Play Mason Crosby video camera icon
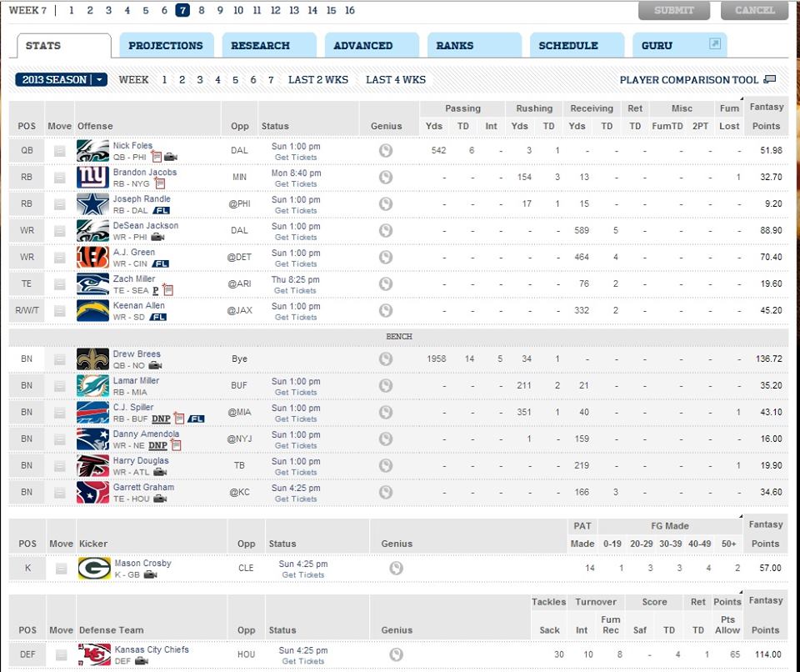800x672 pixels. tap(150, 575)
